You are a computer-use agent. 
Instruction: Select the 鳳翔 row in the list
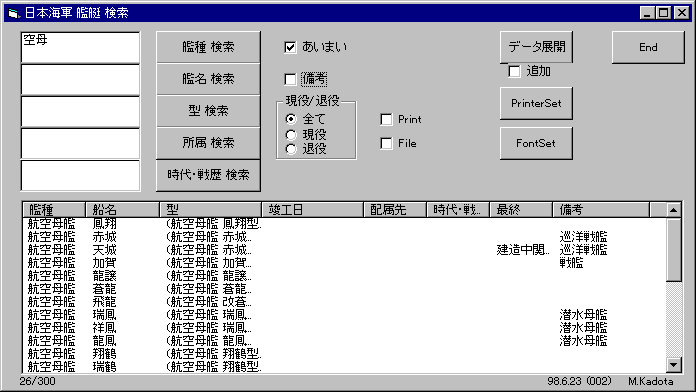(x=344, y=224)
